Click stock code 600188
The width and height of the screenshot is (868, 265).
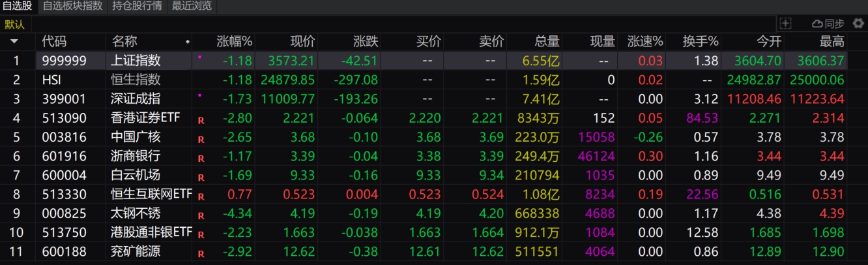pyautogui.click(x=64, y=251)
